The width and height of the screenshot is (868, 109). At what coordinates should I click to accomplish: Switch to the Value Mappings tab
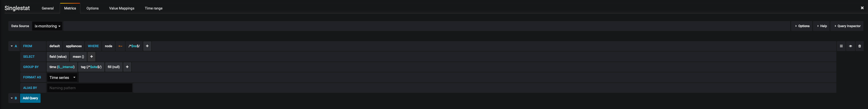tap(122, 8)
